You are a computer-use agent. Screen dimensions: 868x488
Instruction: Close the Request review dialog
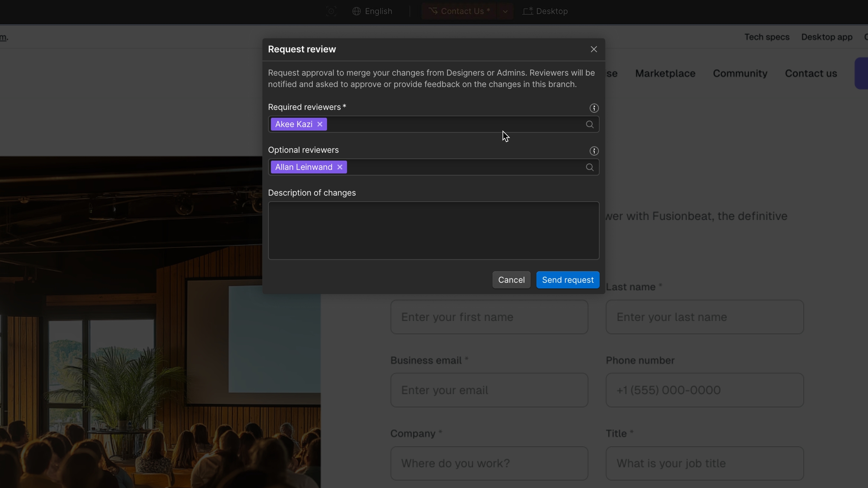point(594,49)
